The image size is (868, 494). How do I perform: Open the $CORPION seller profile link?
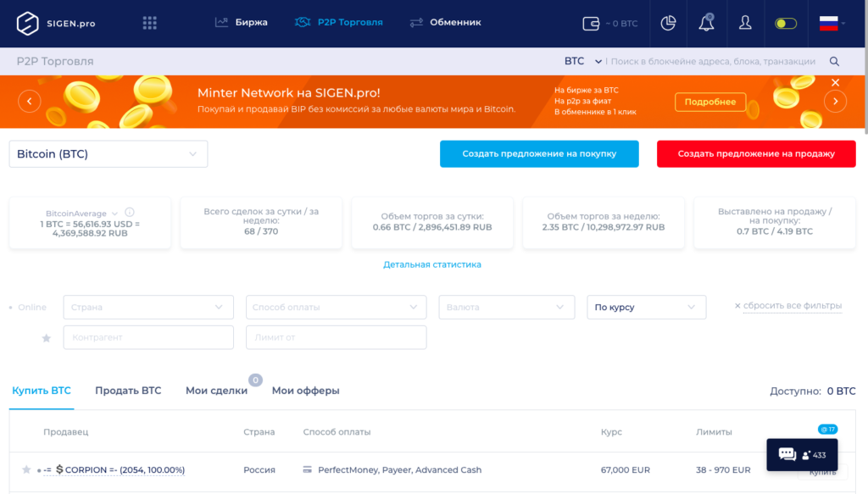114,469
